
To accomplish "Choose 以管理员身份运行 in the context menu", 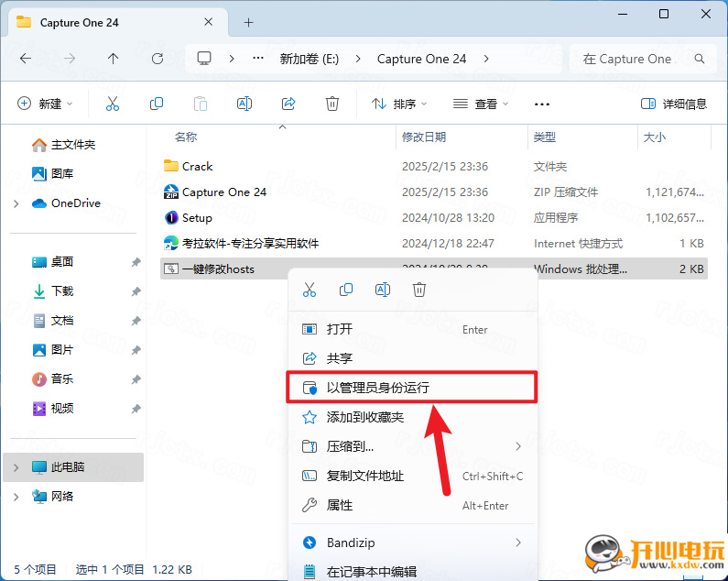I will (413, 387).
